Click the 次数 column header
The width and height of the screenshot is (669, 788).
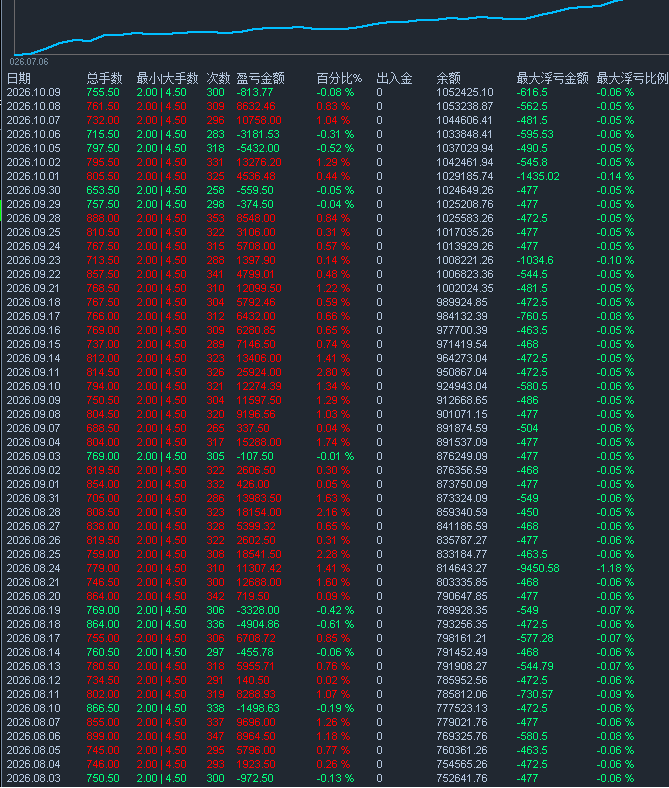pyautogui.click(x=218, y=78)
